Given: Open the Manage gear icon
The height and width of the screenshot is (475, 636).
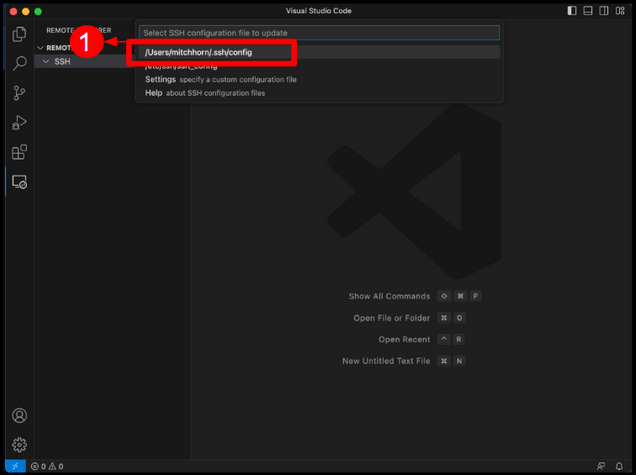Looking at the screenshot, I should [19, 445].
